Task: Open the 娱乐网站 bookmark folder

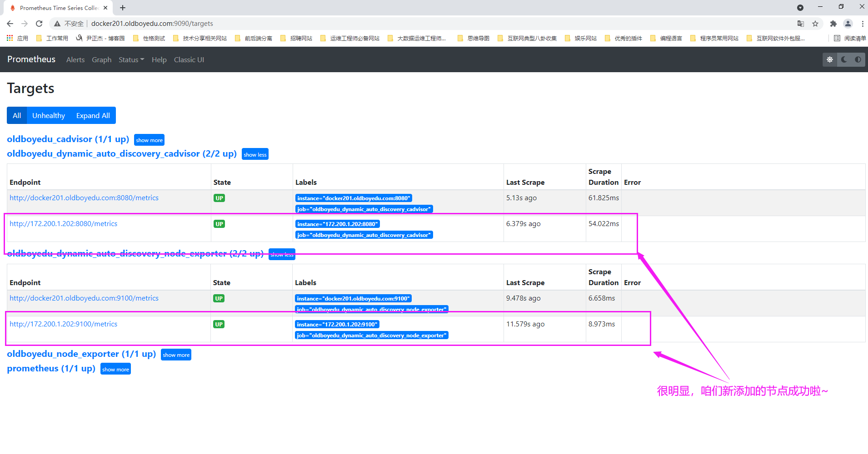Action: pos(581,38)
